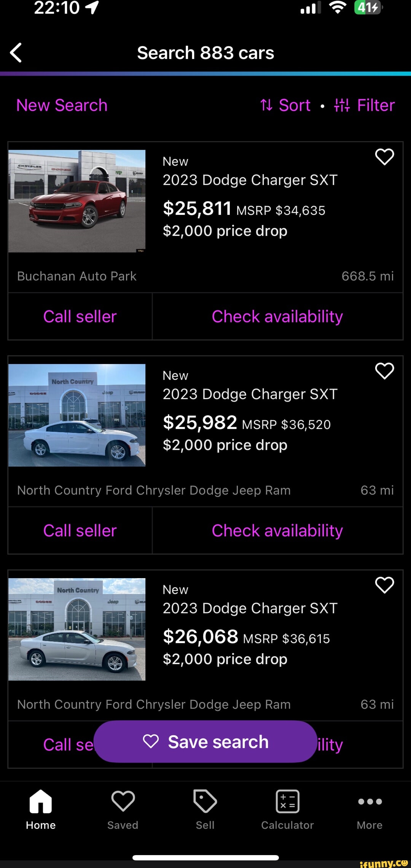The height and width of the screenshot is (868, 411).
Task: Favorite the $25,982 Dodge Charger listing
Action: coord(384,371)
